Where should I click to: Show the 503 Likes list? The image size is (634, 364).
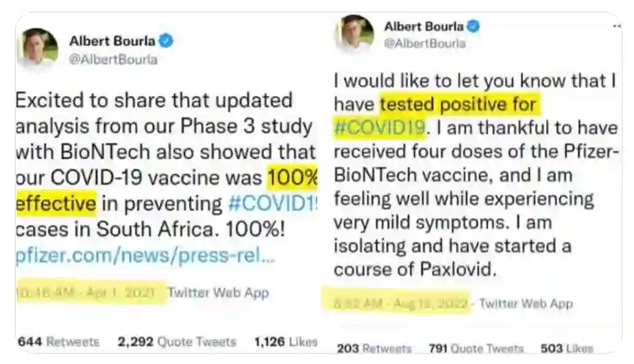point(566,349)
